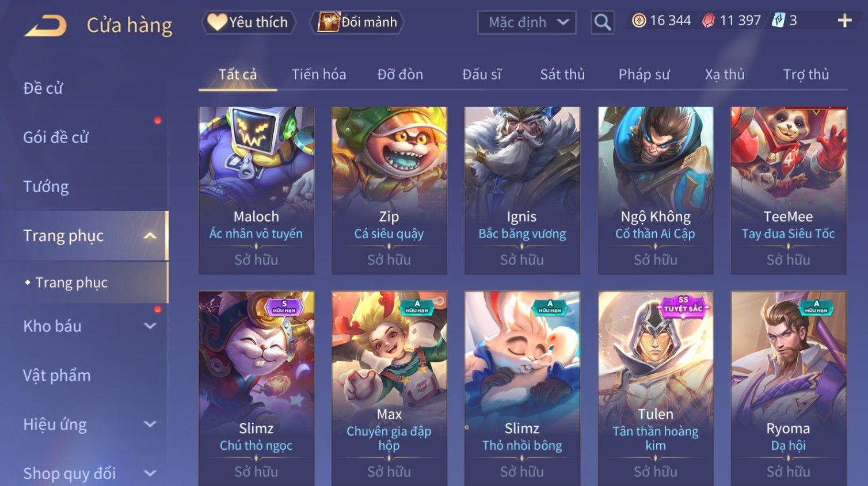The image size is (868, 486).
Task: Open the Maloch Ác nhân vô tuyến skin
Action: click(256, 190)
